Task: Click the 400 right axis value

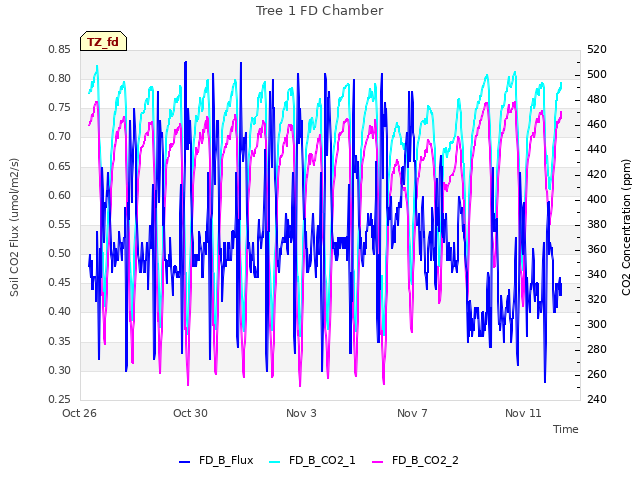Action: pyautogui.click(x=597, y=200)
